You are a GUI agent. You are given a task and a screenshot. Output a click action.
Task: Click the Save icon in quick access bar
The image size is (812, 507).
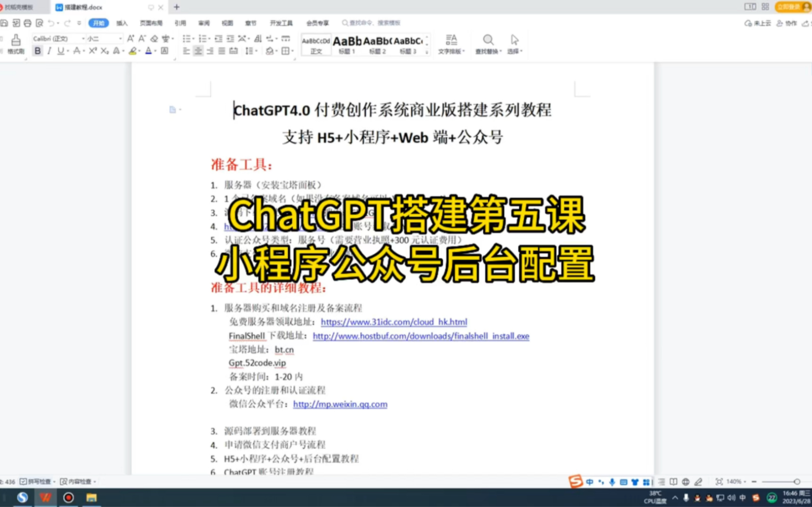tap(4, 23)
